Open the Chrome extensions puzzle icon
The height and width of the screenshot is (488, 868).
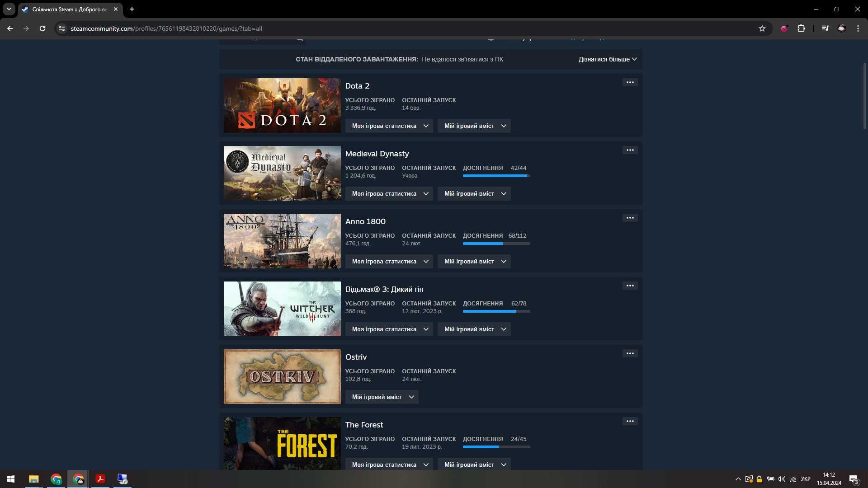[x=801, y=28]
